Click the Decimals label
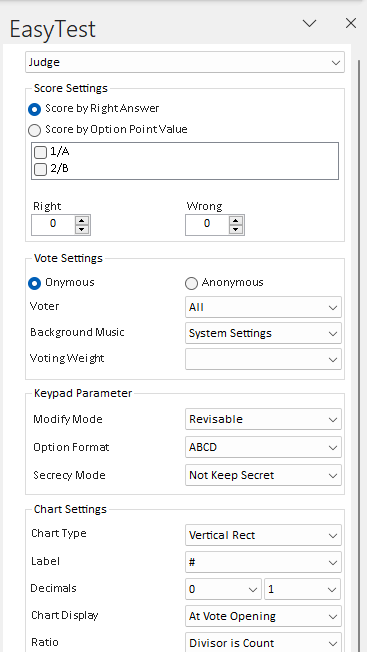 tap(54, 588)
